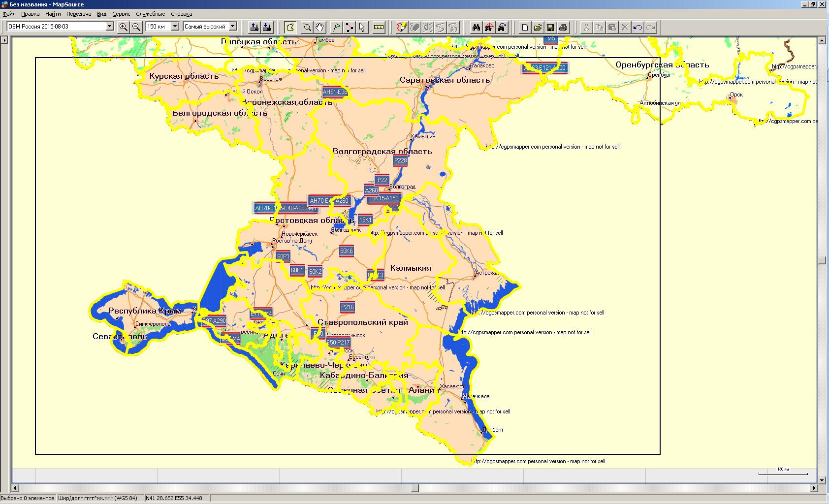Click the Undo arrow icon

coord(638,27)
